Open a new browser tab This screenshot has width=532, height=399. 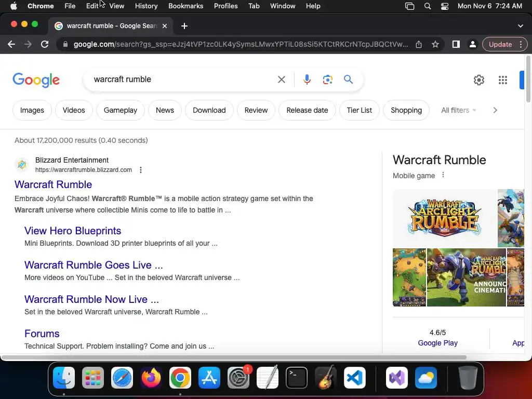point(184,26)
